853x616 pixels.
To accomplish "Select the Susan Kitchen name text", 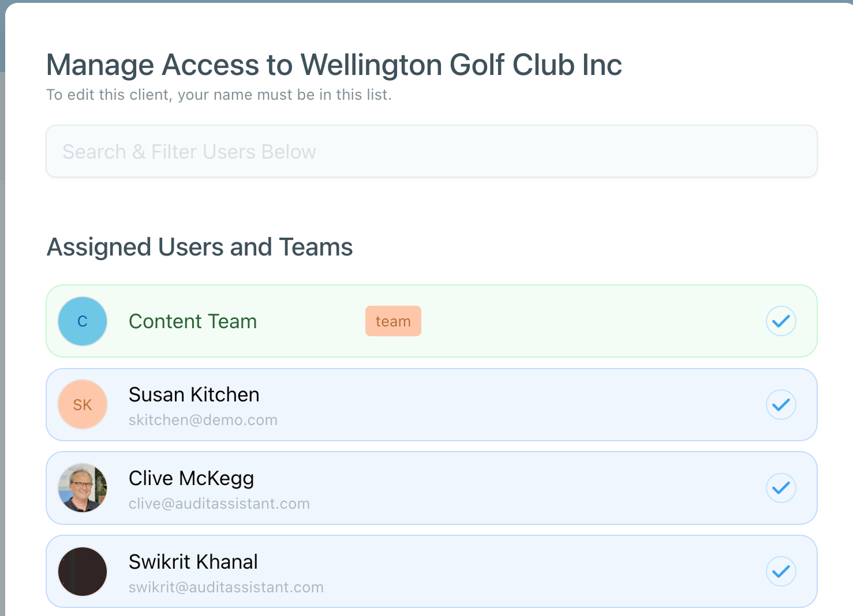I will pos(194,395).
